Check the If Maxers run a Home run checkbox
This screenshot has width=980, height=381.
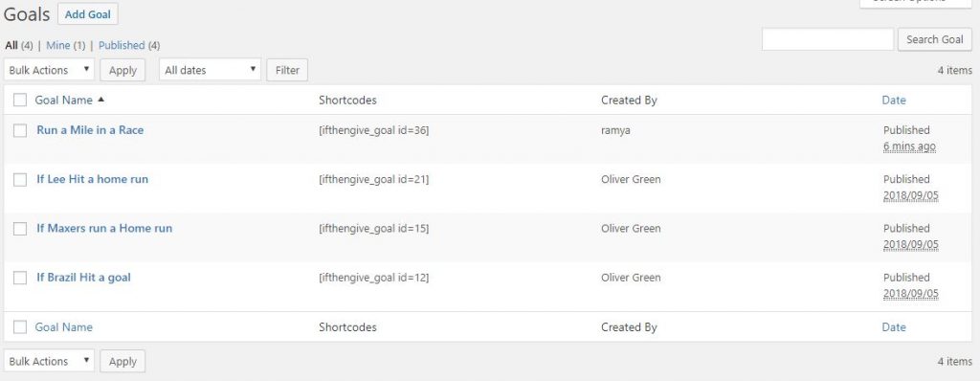pyautogui.click(x=20, y=229)
